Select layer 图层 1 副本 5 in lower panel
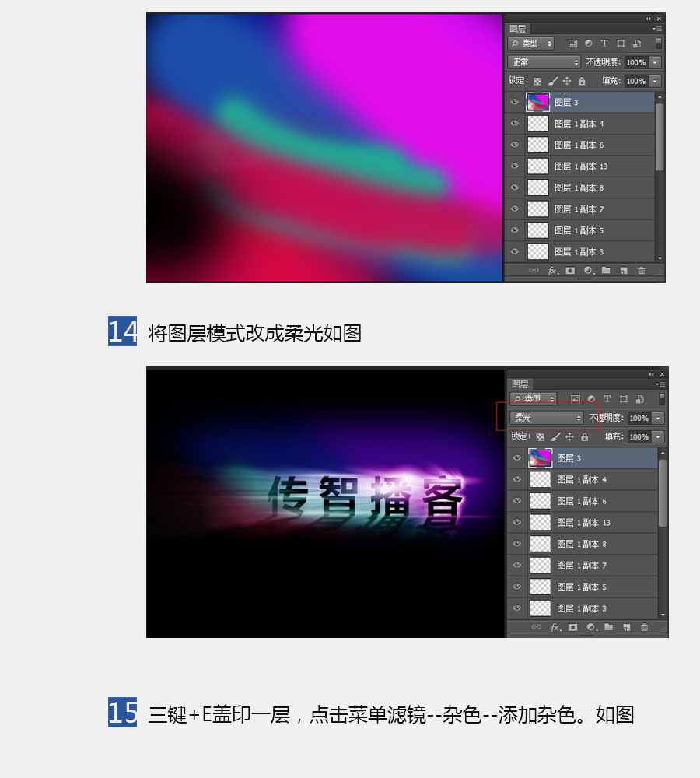This screenshot has width=700, height=778. pos(583,587)
